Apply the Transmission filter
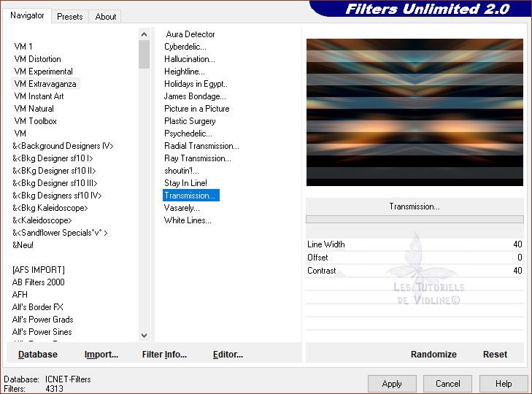This screenshot has width=532, height=394. click(x=392, y=384)
